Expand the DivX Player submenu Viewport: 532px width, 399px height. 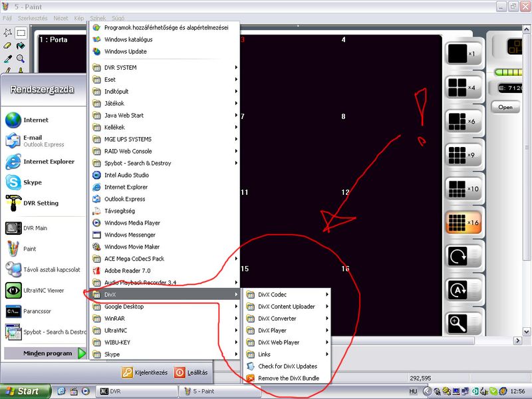287,331
